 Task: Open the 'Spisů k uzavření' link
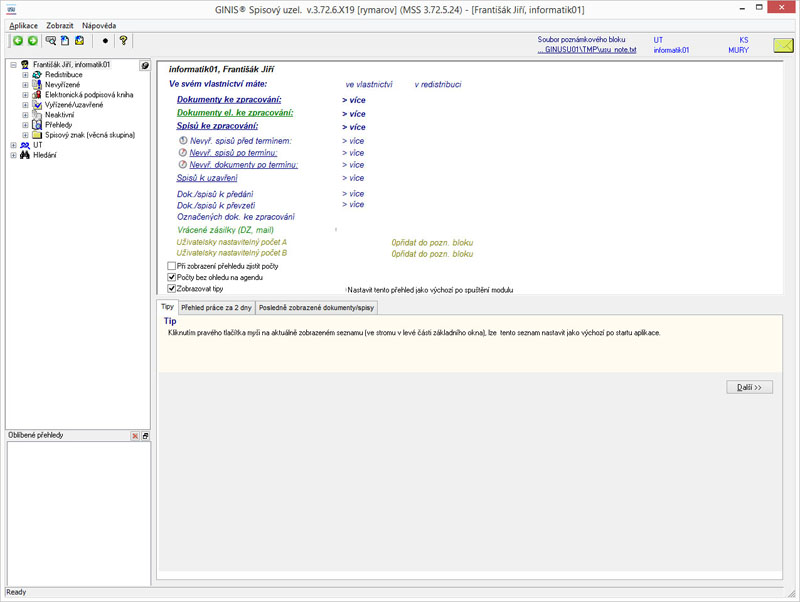207,178
